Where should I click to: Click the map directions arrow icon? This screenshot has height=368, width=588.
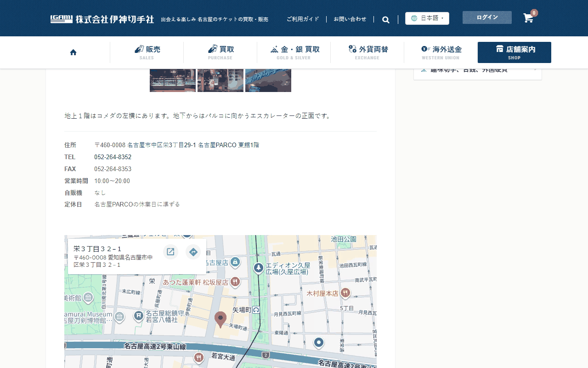(193, 252)
